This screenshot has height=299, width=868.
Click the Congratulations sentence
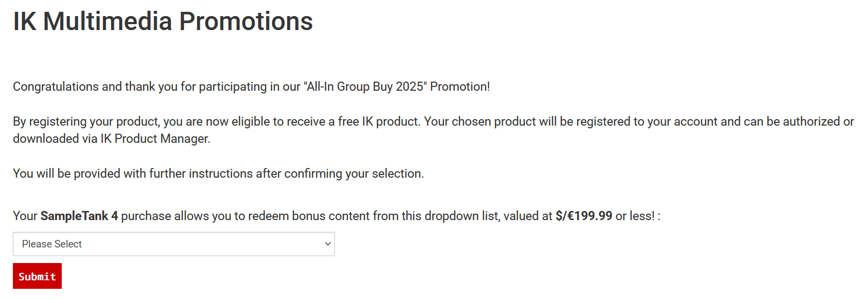point(251,87)
